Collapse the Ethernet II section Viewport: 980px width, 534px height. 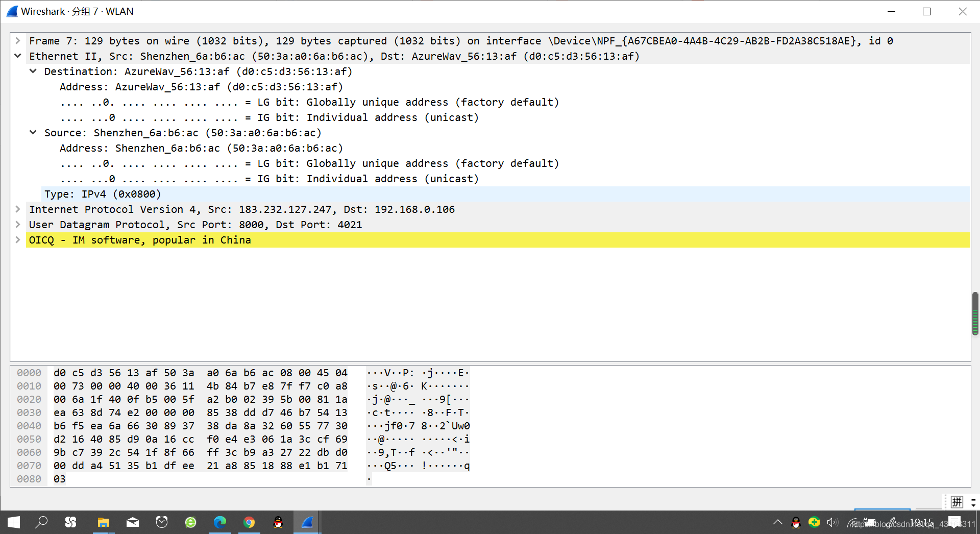click(18, 56)
